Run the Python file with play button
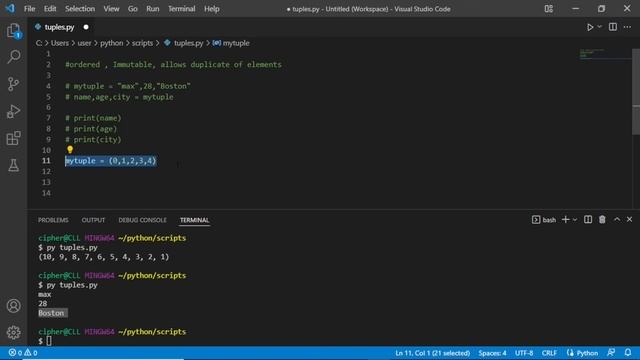640x360 pixels. point(590,27)
